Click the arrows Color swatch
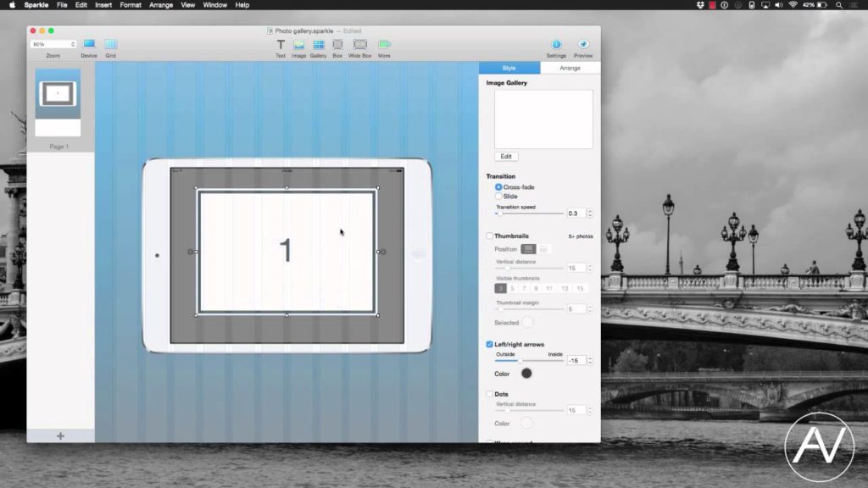 pyautogui.click(x=526, y=374)
